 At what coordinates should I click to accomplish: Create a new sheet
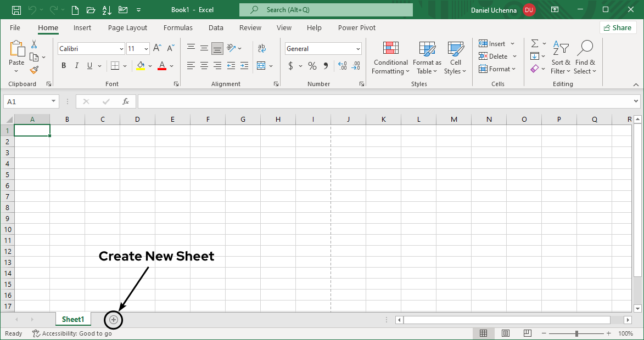(113, 320)
